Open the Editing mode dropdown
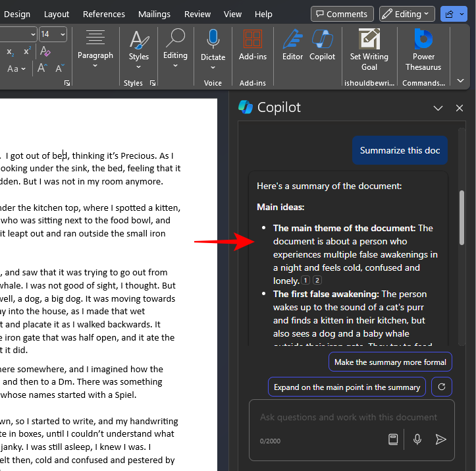476x471 pixels. [x=407, y=14]
